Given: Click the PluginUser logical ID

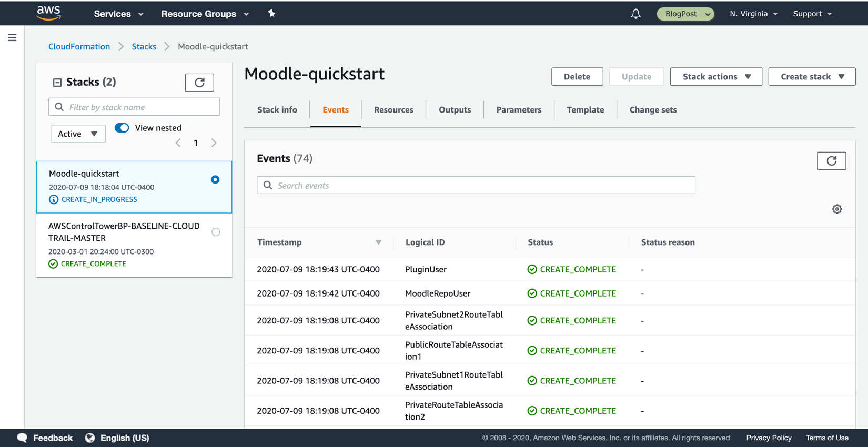Looking at the screenshot, I should (x=426, y=269).
